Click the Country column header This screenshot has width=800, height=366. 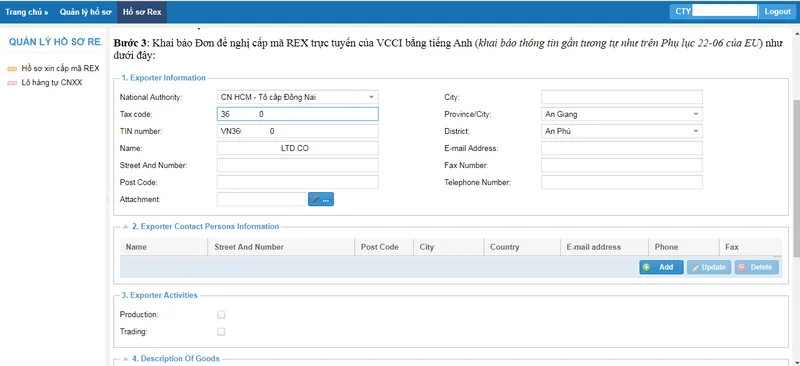522,247
